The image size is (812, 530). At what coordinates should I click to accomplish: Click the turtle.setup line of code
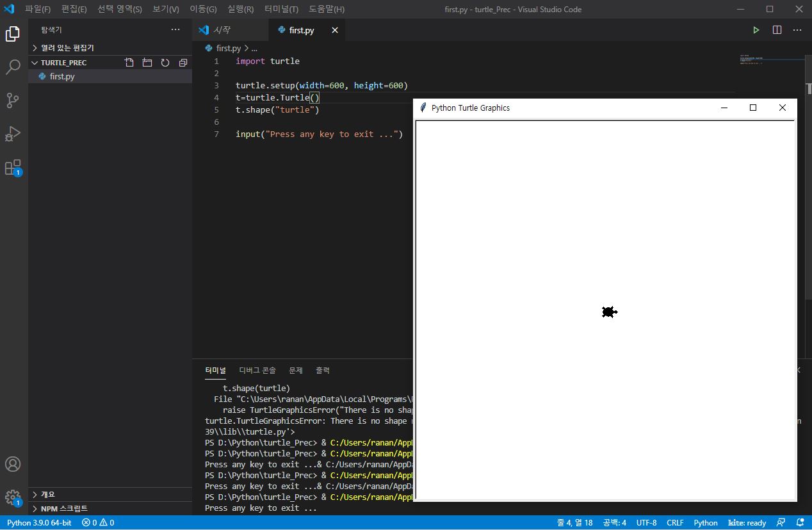pyautogui.click(x=321, y=85)
